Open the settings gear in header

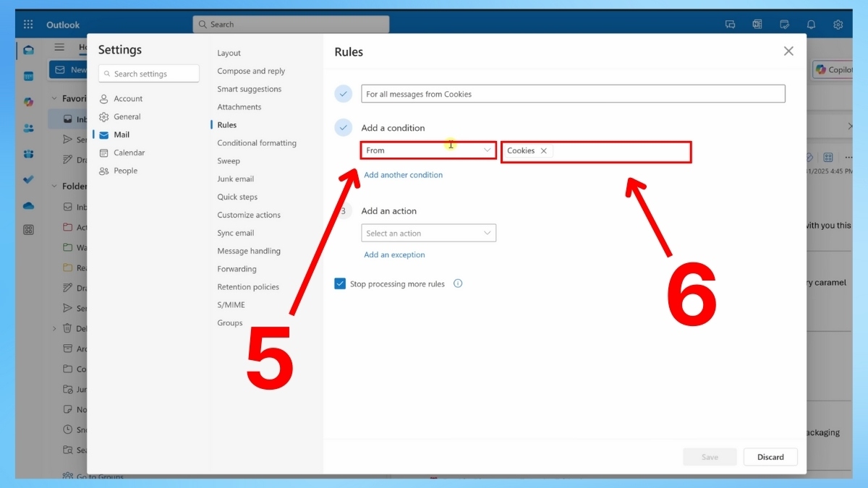838,25
